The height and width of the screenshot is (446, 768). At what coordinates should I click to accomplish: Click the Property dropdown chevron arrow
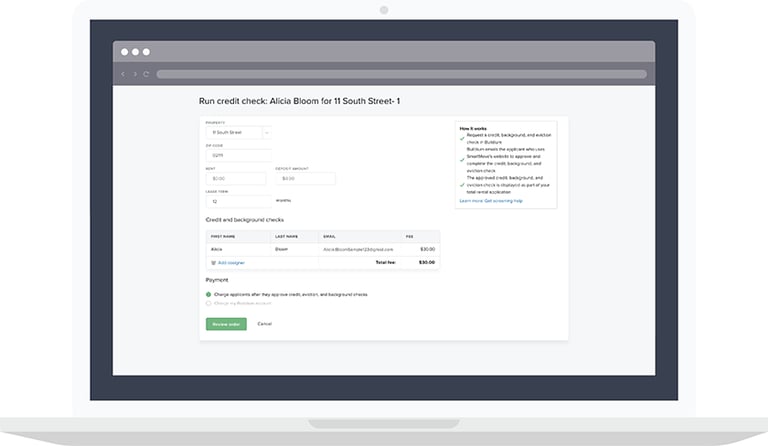tap(267, 132)
